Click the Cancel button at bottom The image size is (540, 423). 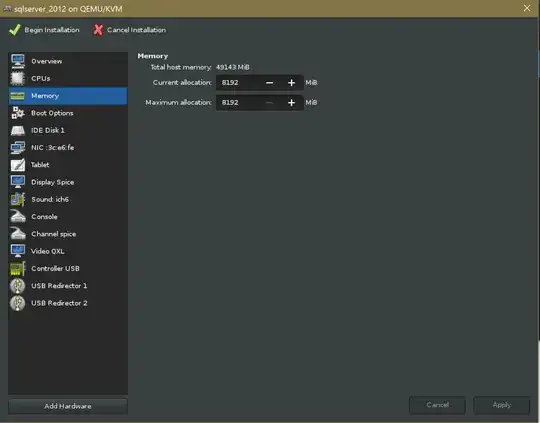437,405
